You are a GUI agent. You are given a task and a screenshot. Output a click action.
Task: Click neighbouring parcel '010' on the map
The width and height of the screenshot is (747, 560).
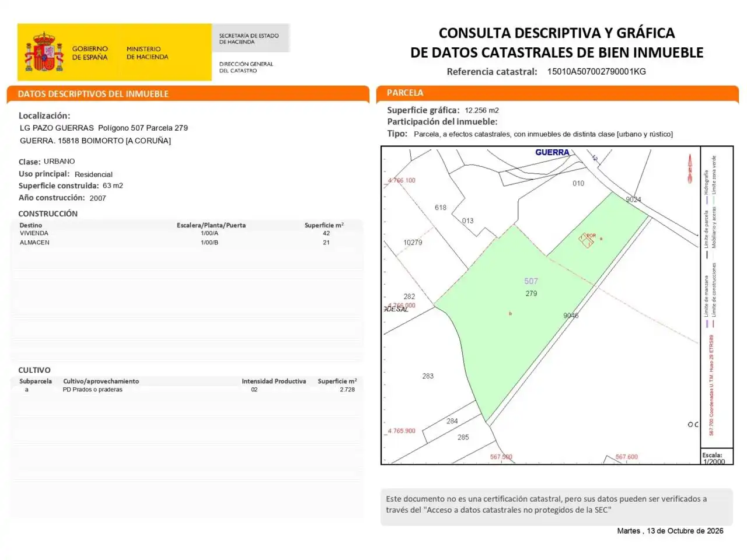[578, 183]
